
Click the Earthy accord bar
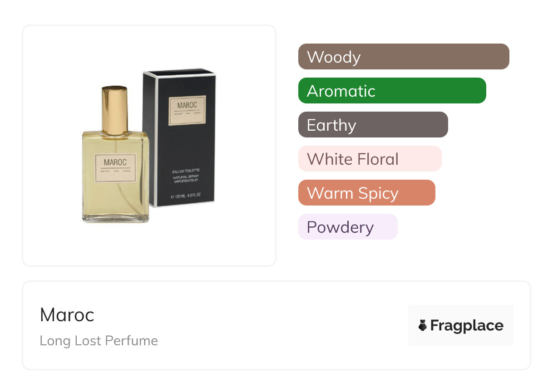(373, 125)
